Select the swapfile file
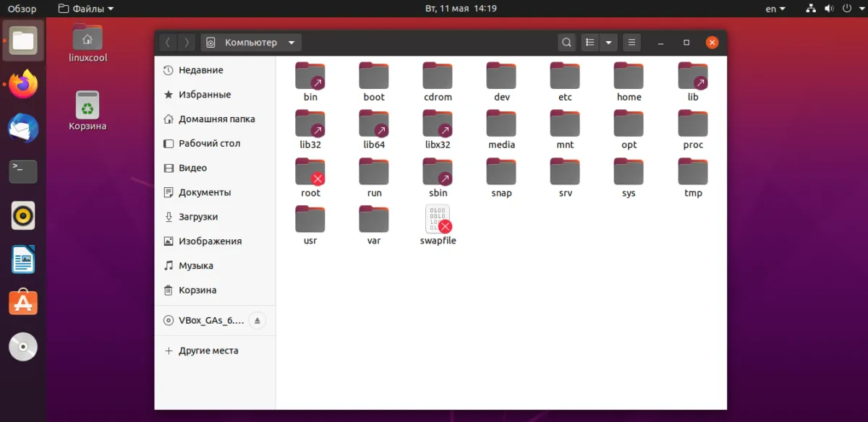 (x=438, y=225)
